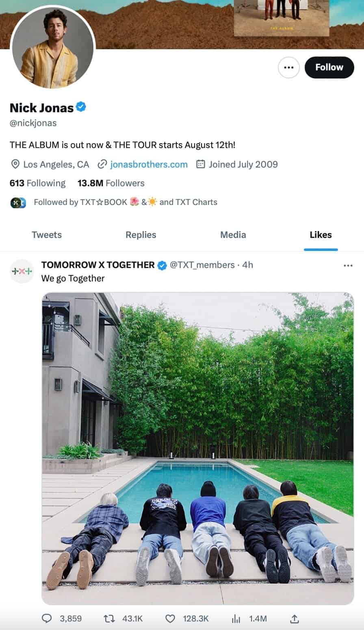Switch to the Tweets tab
The image size is (364, 630).
[47, 235]
